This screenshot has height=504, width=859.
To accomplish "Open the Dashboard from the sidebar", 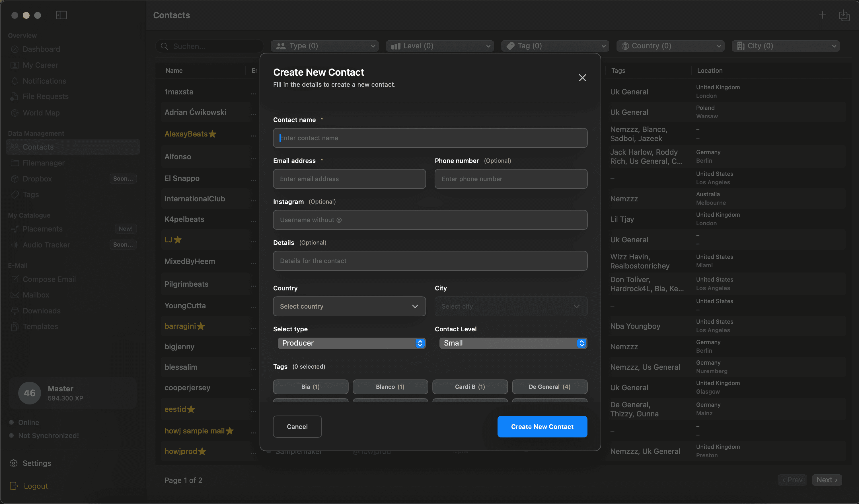I will coord(41,49).
